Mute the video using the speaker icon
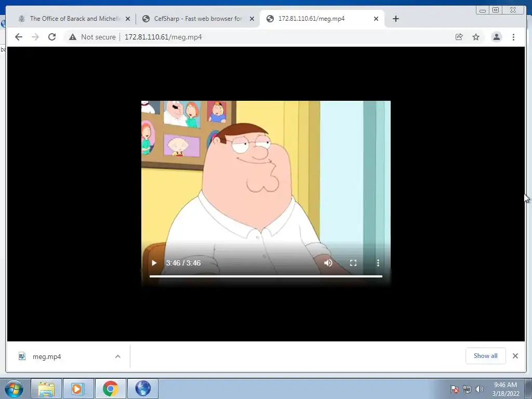532x399 pixels. [328, 263]
